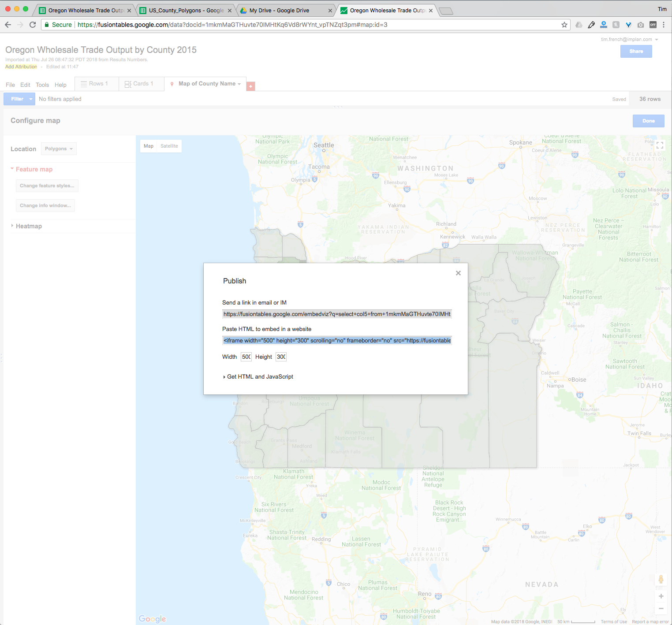Viewport: 672px width, 625px height.
Task: Open the Filter dropdown
Action: coord(19,99)
